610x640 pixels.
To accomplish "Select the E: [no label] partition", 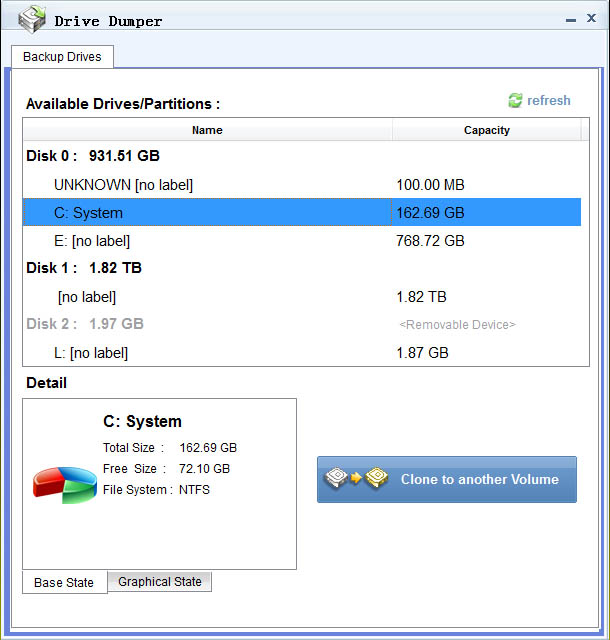I will (92, 241).
